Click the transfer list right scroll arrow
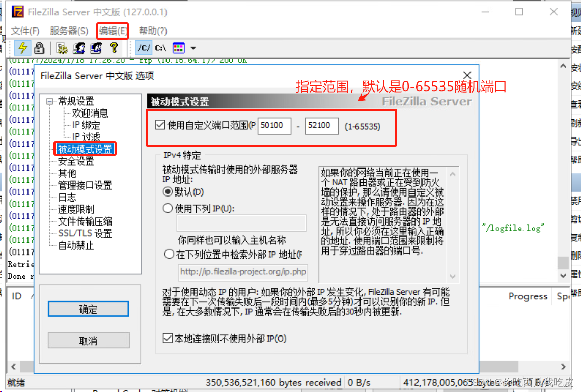The width and height of the screenshot is (581, 392). click(563, 367)
